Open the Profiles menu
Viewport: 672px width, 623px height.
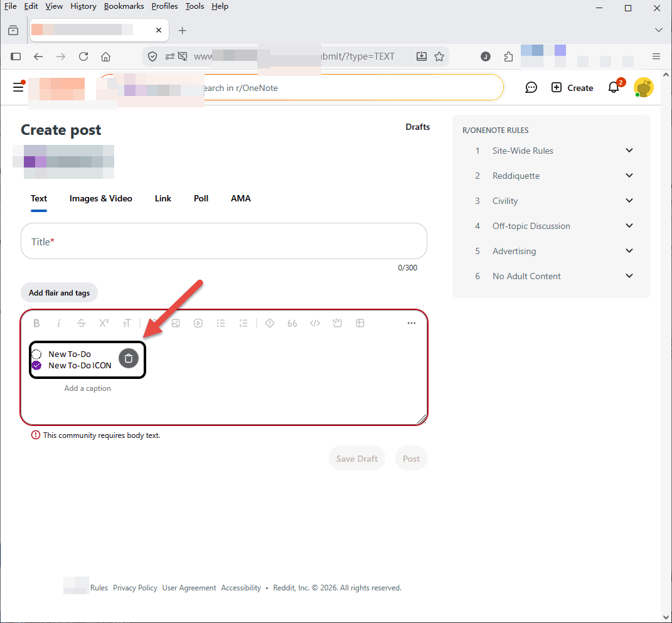(x=164, y=6)
